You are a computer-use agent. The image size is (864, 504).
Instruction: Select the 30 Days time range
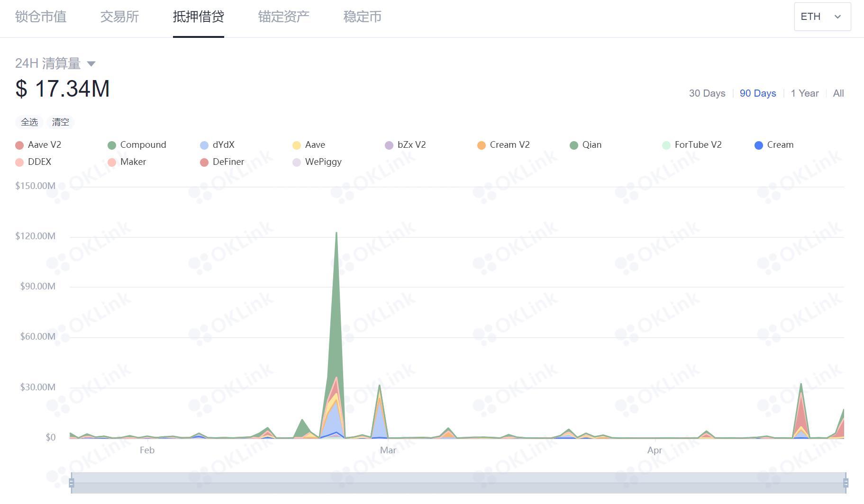tap(707, 93)
